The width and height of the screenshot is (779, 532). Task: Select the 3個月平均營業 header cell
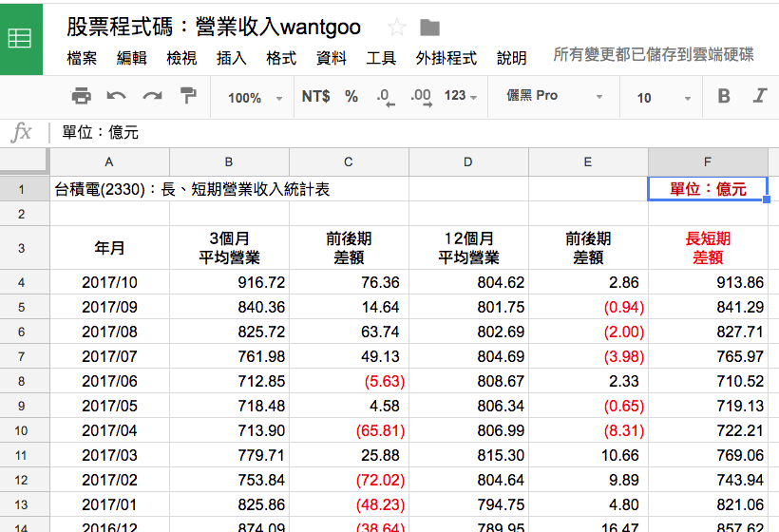tap(229, 248)
